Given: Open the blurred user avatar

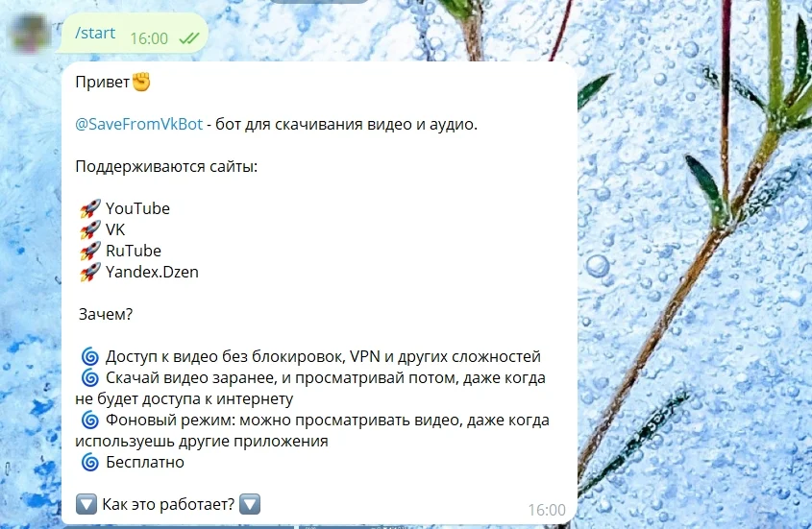Looking at the screenshot, I should pos(30,34).
